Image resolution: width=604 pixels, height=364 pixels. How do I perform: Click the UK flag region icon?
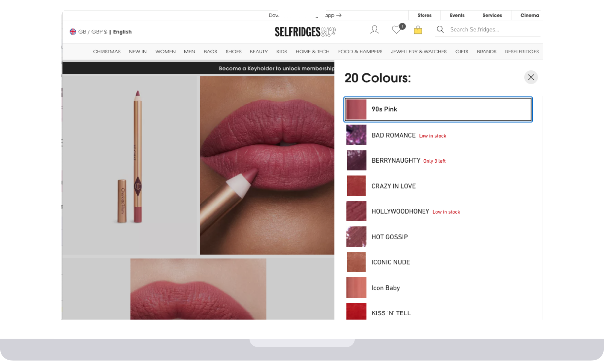click(x=73, y=32)
